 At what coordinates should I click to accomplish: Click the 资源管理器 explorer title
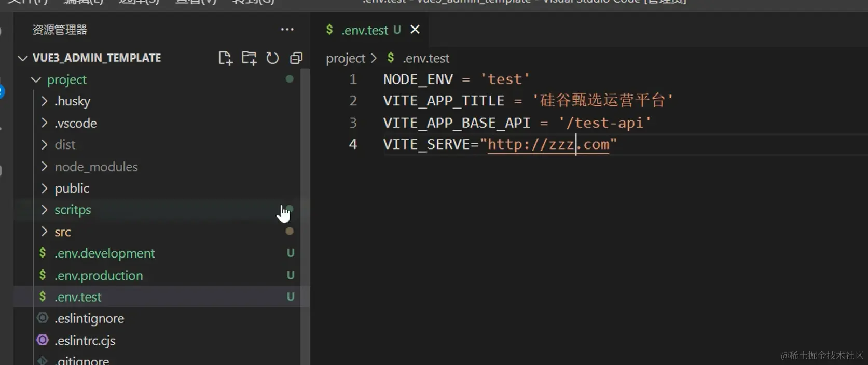[60, 30]
